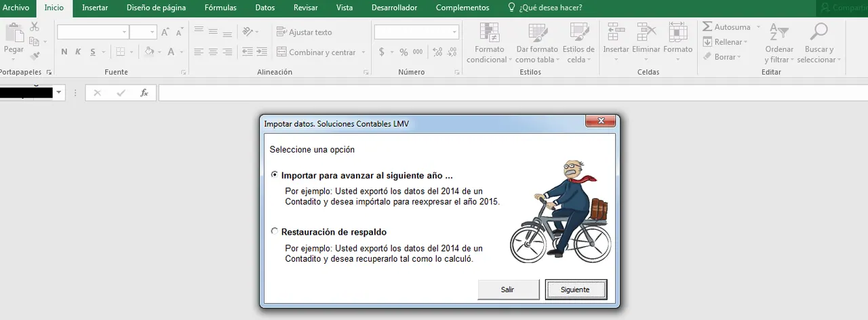Increase font size with large A icon
The image size is (868, 320).
(165, 32)
